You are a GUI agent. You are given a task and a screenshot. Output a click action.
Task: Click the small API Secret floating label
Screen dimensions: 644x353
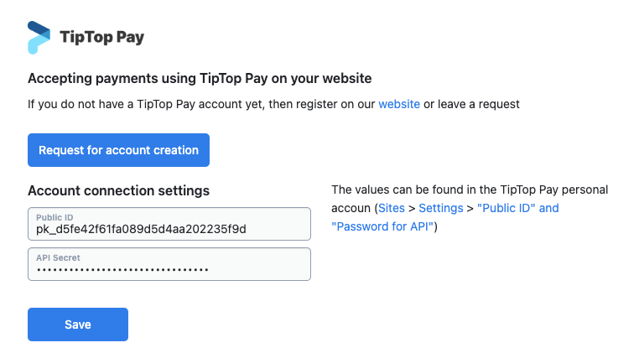coord(58,257)
